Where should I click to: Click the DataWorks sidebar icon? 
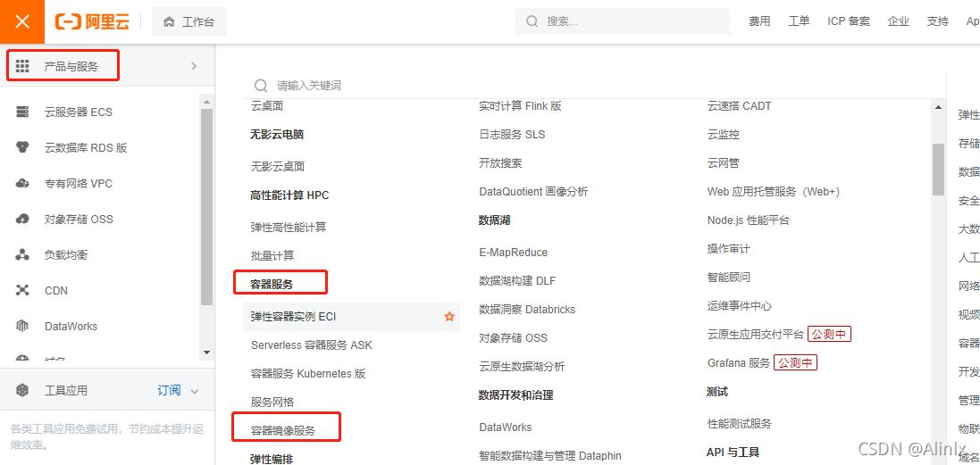[22, 326]
